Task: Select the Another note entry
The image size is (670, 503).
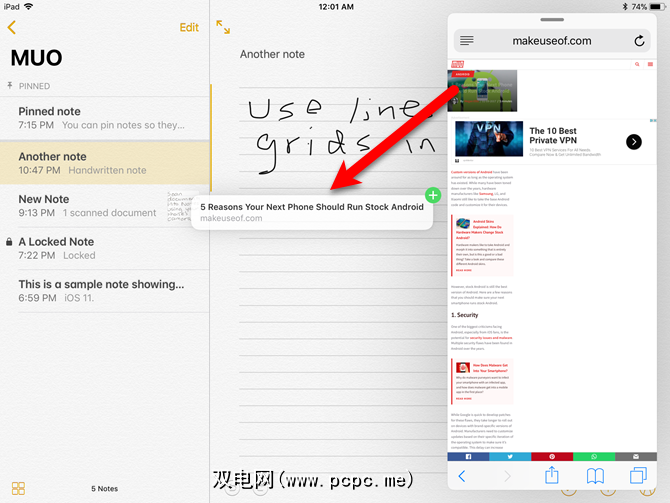Action: click(105, 163)
